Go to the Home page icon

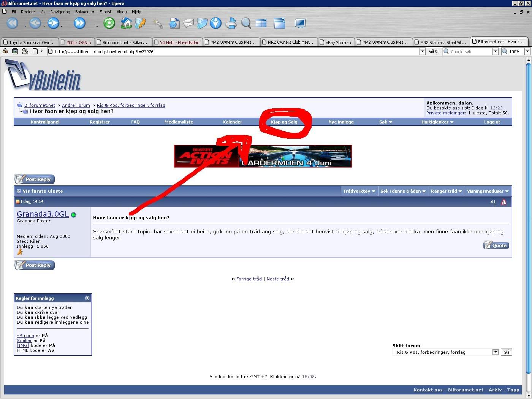pyautogui.click(x=126, y=23)
